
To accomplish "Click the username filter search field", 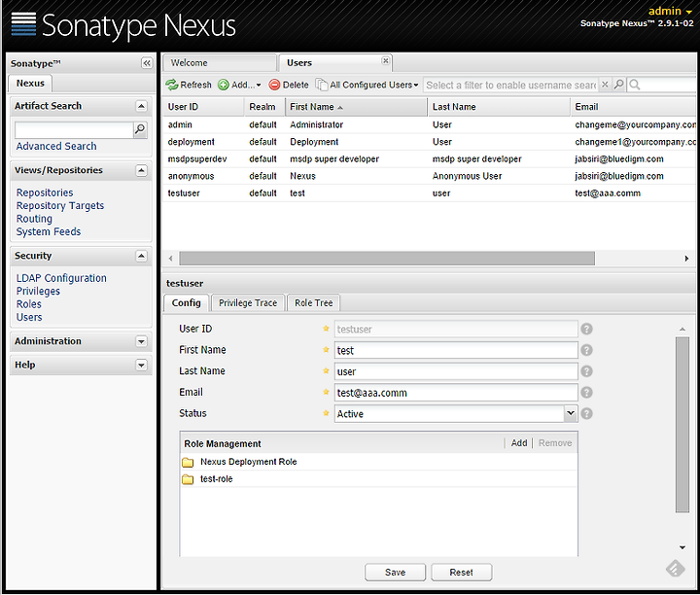I will (x=510, y=85).
